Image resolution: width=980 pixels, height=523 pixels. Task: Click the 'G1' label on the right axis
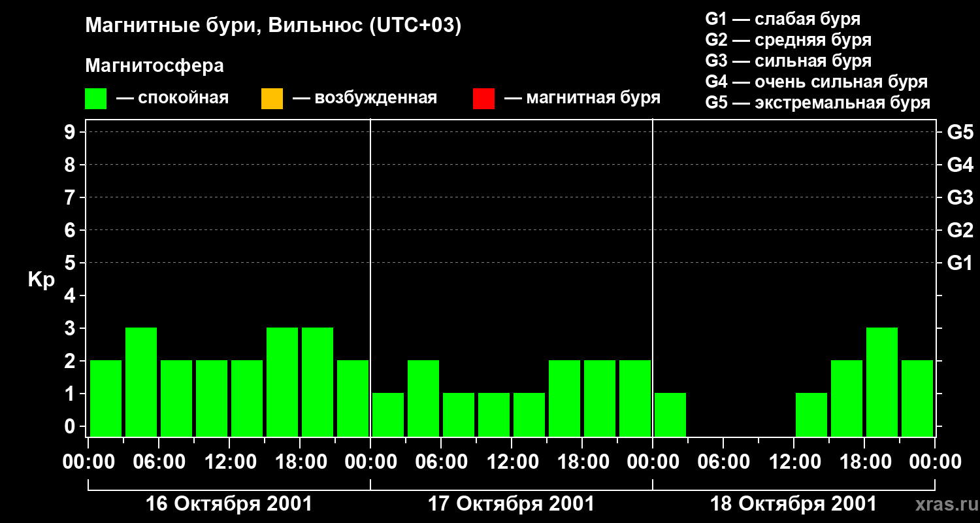coord(960,263)
